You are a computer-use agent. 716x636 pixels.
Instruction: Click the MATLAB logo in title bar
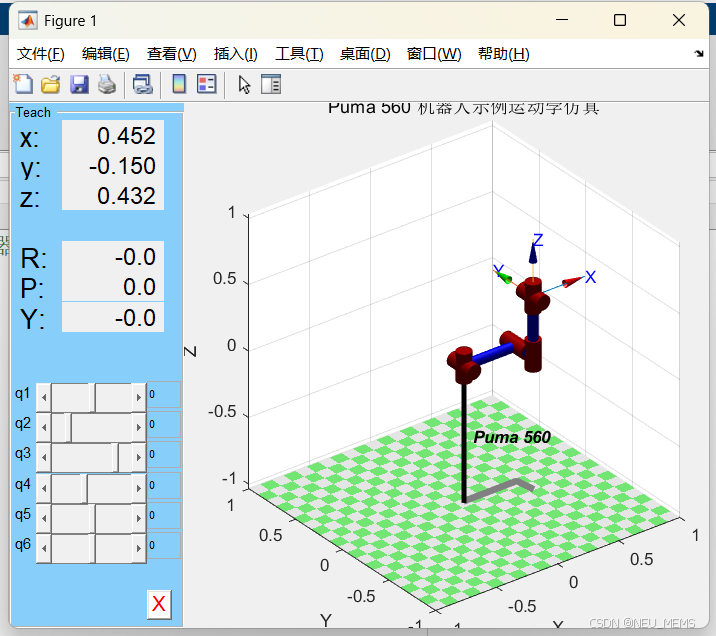tap(27, 21)
